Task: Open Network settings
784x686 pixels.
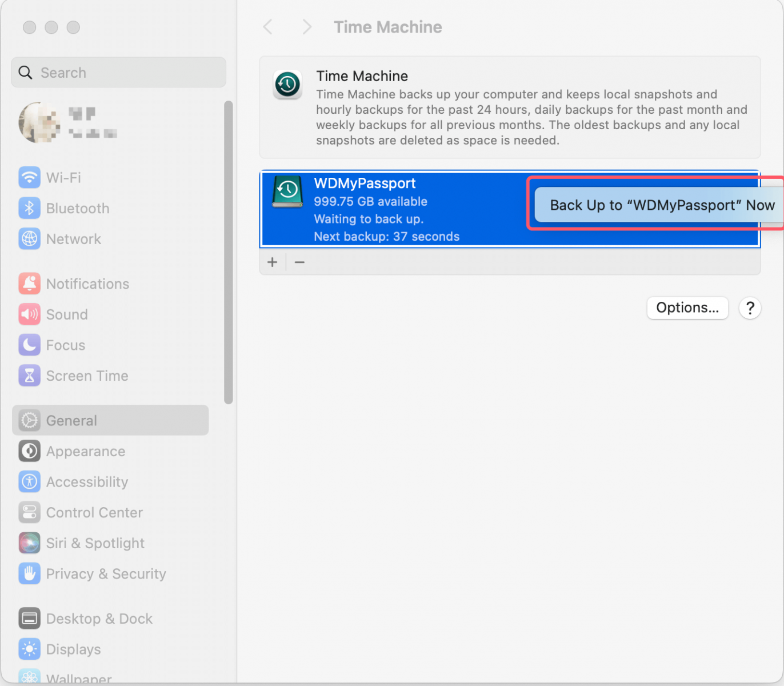Action: tap(74, 239)
